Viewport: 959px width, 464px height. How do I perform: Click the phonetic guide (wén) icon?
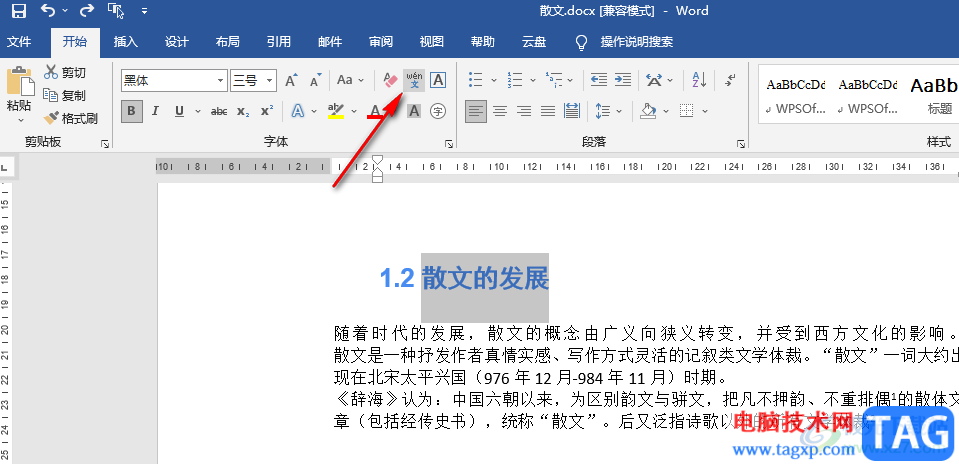coord(414,80)
